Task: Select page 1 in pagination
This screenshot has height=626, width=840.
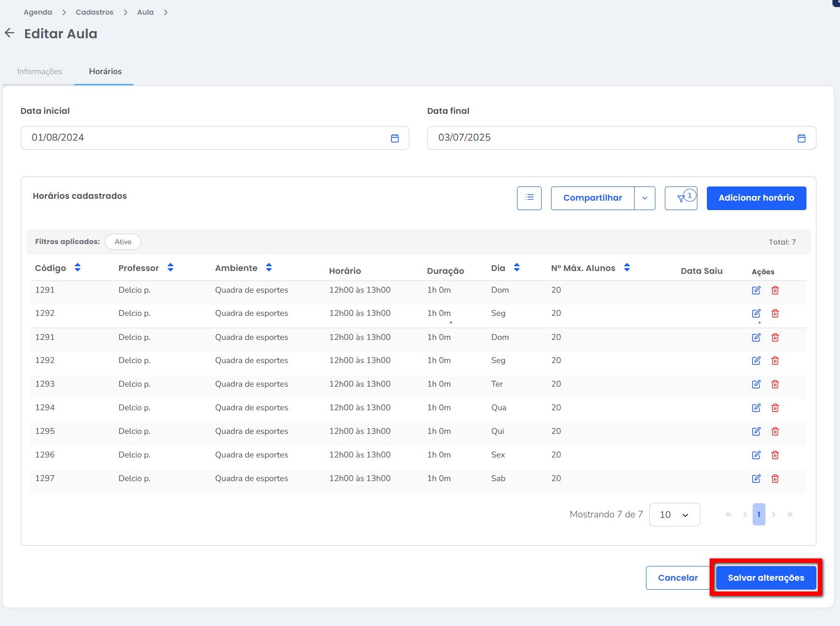Action: [759, 515]
